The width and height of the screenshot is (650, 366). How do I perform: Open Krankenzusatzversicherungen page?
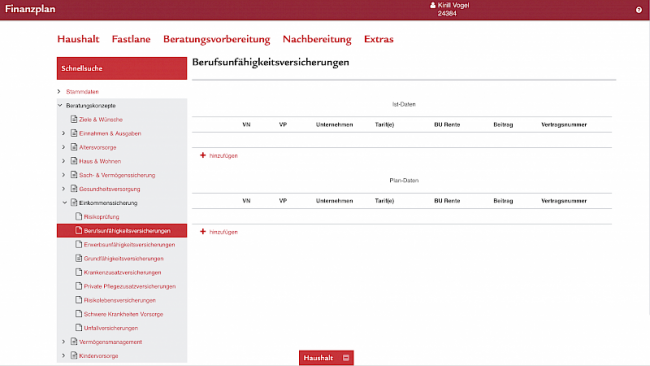tap(122, 272)
